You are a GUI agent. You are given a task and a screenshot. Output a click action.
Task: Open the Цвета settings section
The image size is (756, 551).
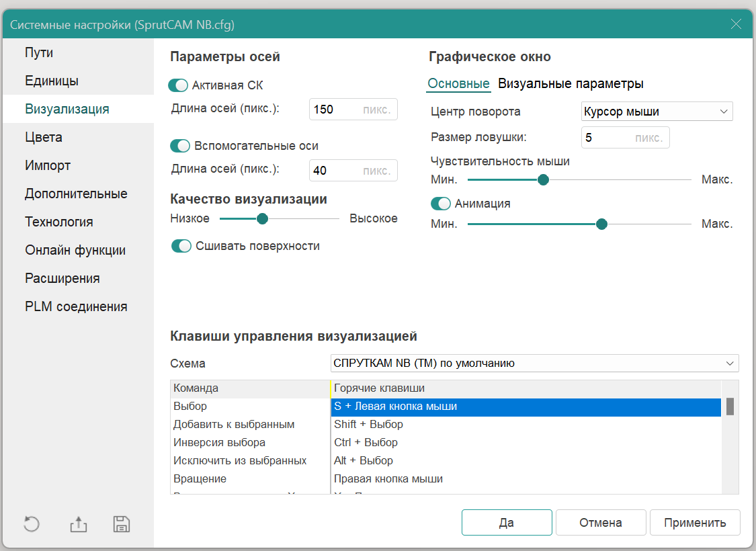[44, 137]
